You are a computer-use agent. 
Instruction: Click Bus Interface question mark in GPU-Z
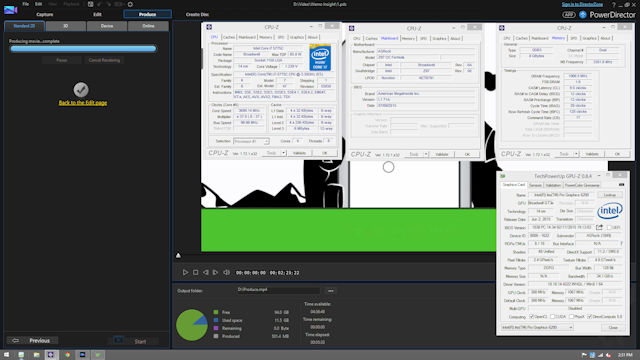coord(621,244)
